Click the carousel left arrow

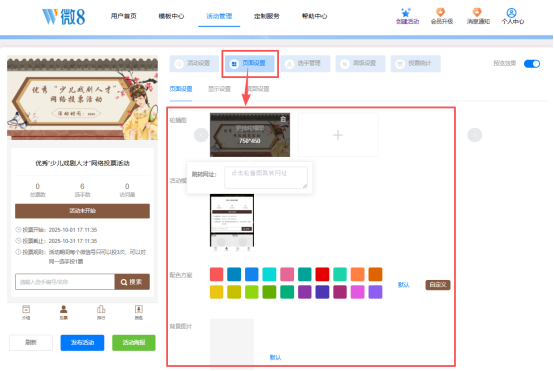(201, 135)
